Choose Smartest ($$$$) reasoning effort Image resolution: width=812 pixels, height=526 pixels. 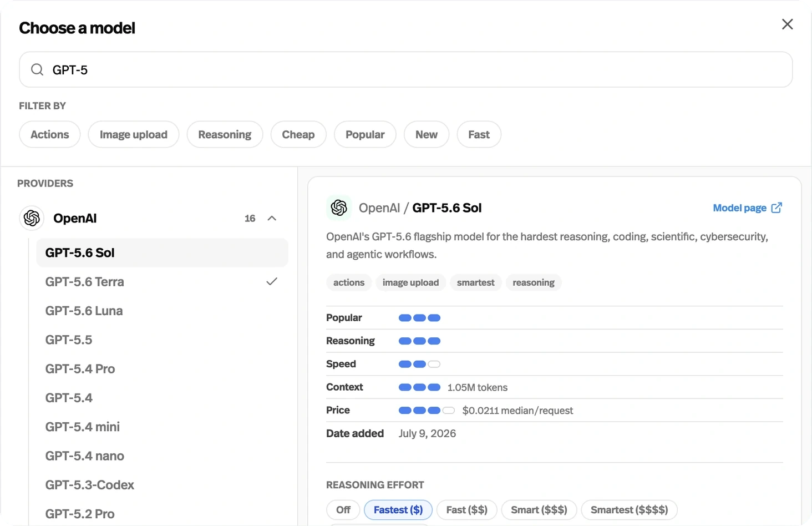click(x=630, y=510)
